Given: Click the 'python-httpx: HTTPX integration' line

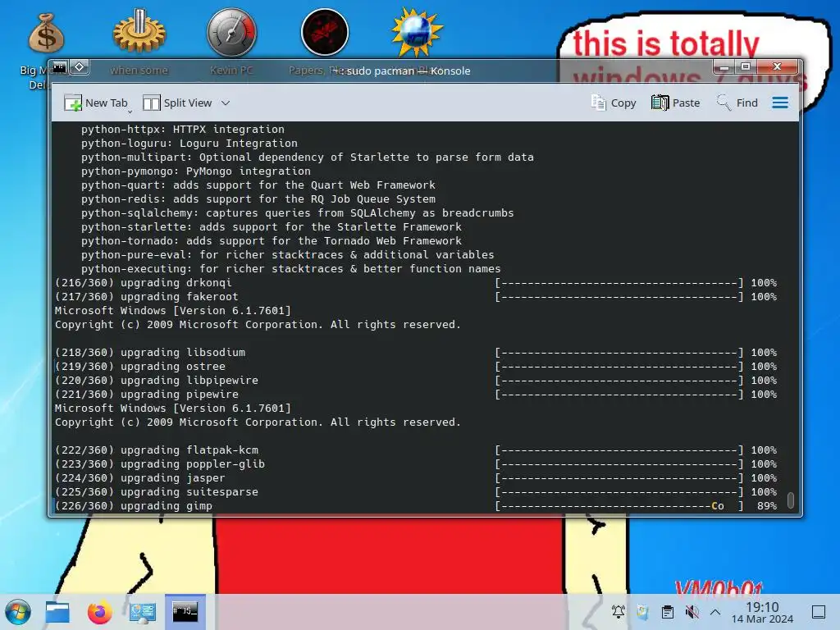Looking at the screenshot, I should (183, 129).
